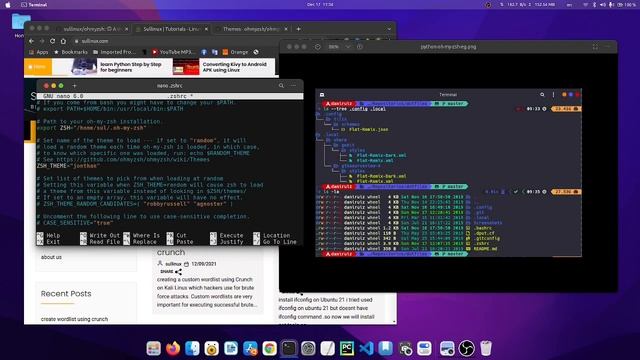Screen dimensions: 640x360
Task: Open the desktop folder icon
Action: point(21,22)
